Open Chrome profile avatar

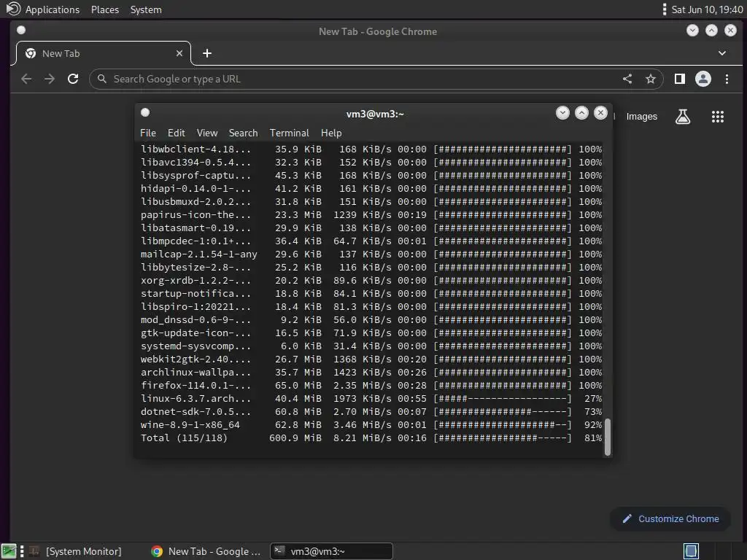703,79
